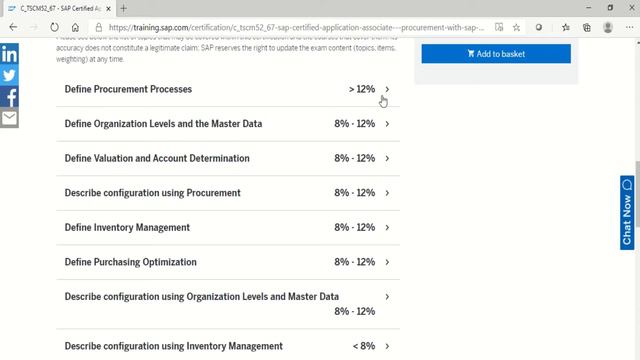Image resolution: width=640 pixels, height=360 pixels.
Task: Expand Define Purchasing Optimization chevron
Action: tap(387, 262)
